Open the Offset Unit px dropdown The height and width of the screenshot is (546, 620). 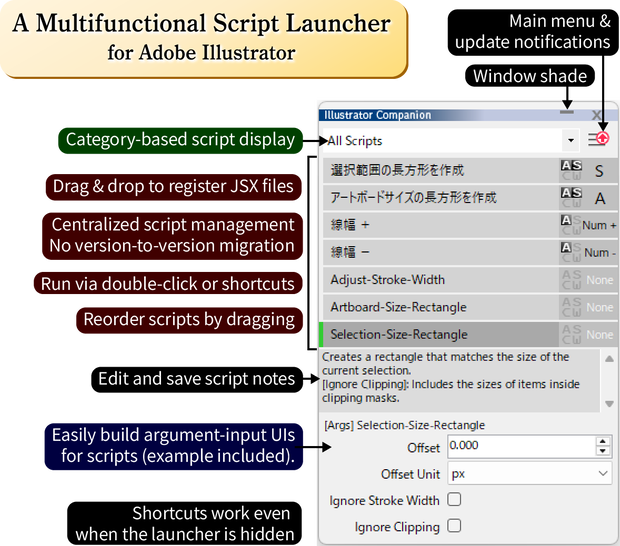pos(529,473)
